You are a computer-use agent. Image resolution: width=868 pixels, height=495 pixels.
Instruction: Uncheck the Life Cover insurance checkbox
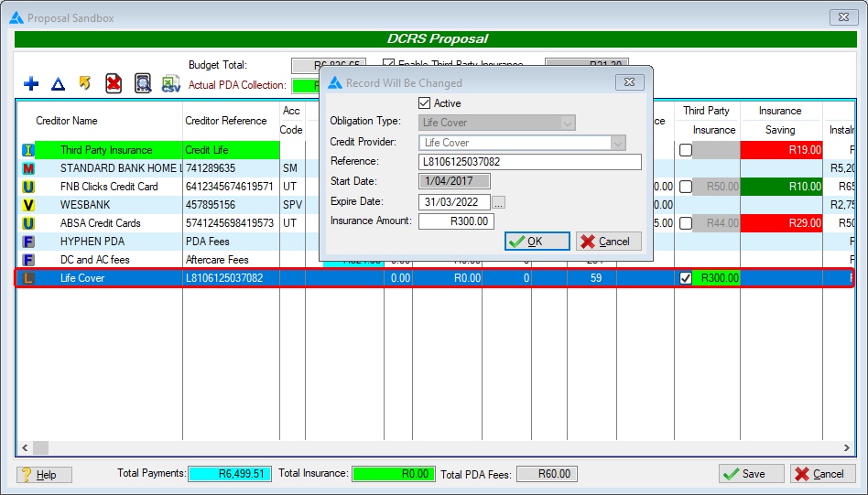pos(685,278)
